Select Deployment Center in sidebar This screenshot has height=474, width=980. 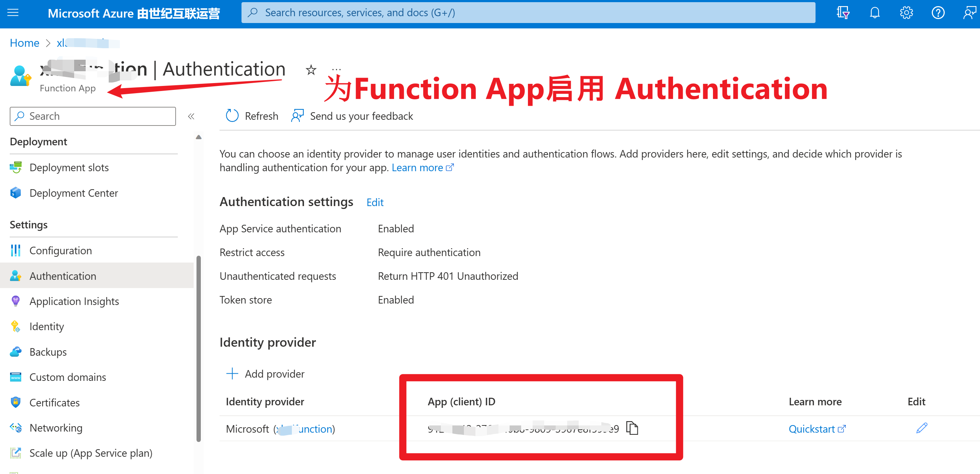pos(73,193)
